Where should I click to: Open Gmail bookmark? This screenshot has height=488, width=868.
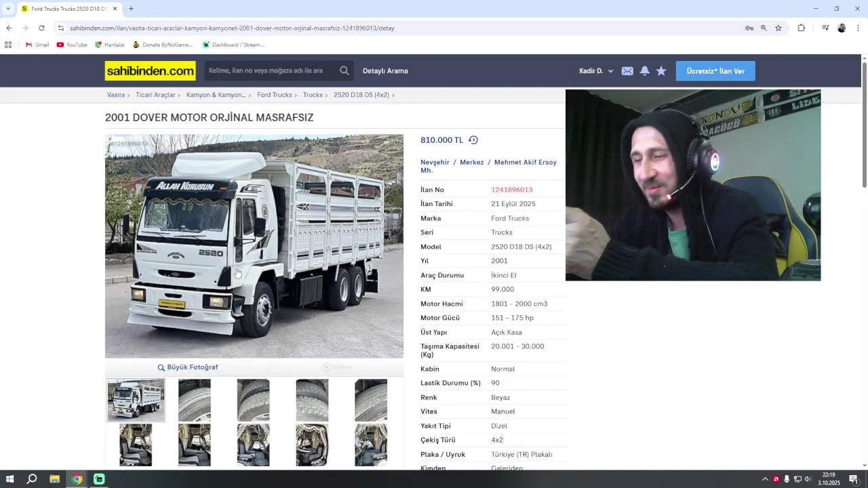click(37, 45)
